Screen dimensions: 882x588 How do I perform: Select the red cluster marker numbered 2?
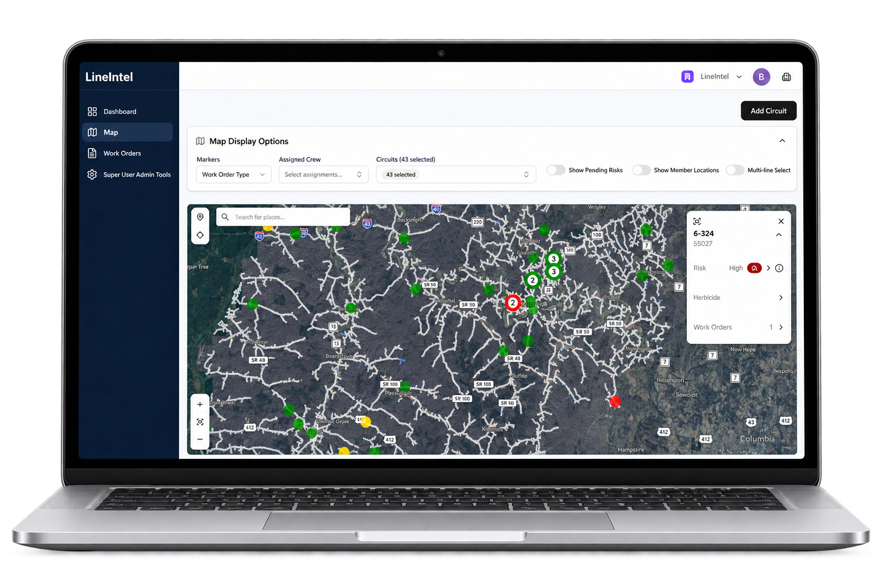coord(513,303)
